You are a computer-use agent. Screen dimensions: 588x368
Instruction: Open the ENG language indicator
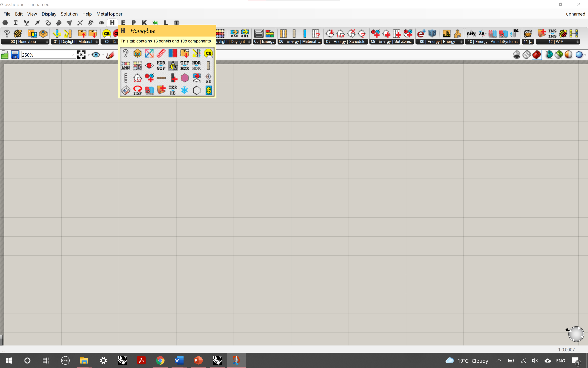pyautogui.click(x=560, y=360)
